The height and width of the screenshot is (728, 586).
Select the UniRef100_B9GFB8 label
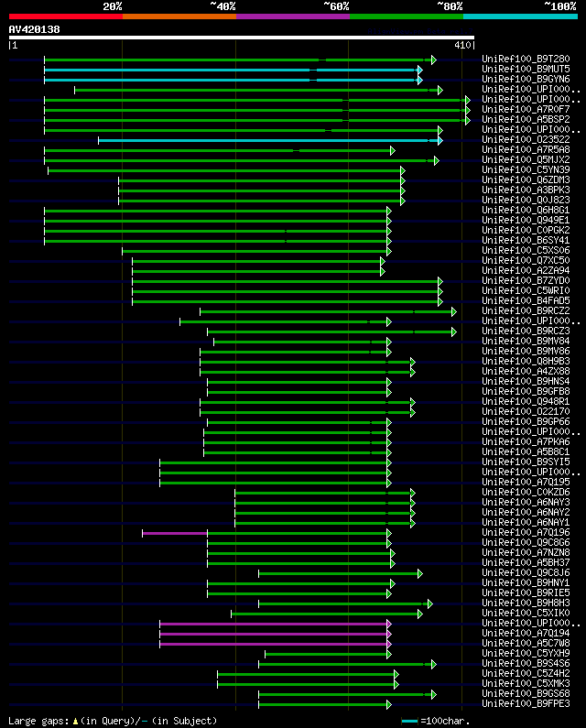(526, 391)
